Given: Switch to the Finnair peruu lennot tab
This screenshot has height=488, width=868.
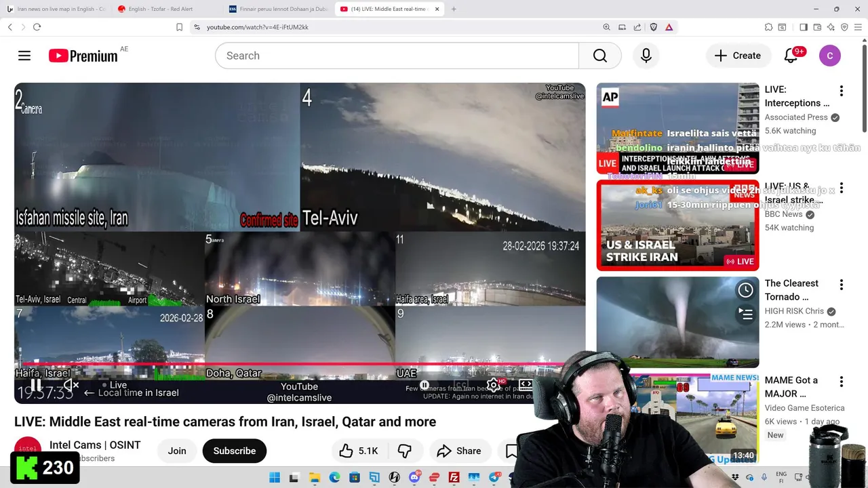Looking at the screenshot, I should click(278, 9).
